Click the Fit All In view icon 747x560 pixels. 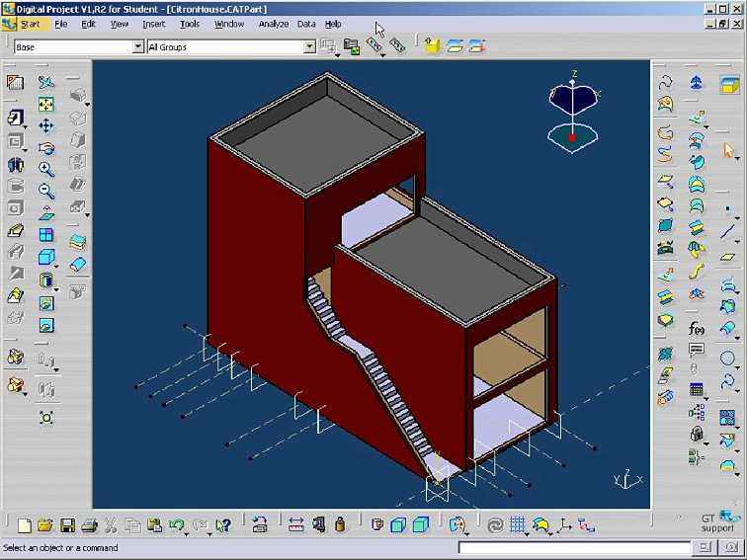[x=46, y=104]
